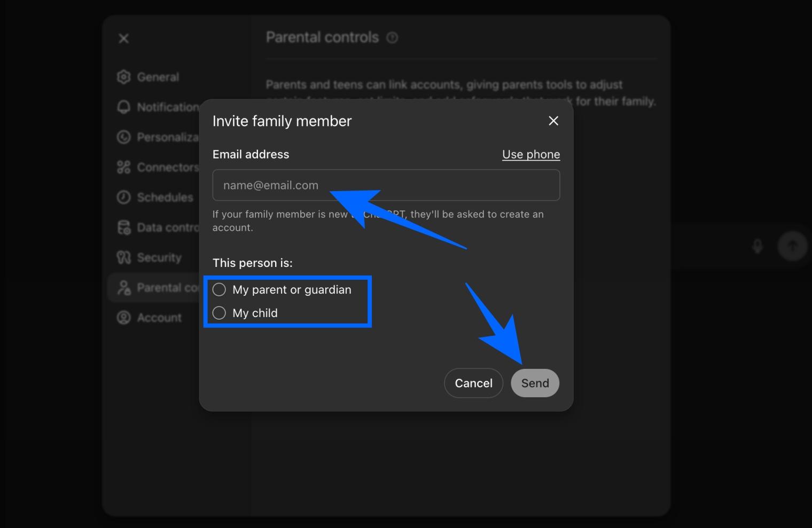The image size is (812, 528).
Task: Select 'My parent or guardian' option
Action: [x=219, y=289]
